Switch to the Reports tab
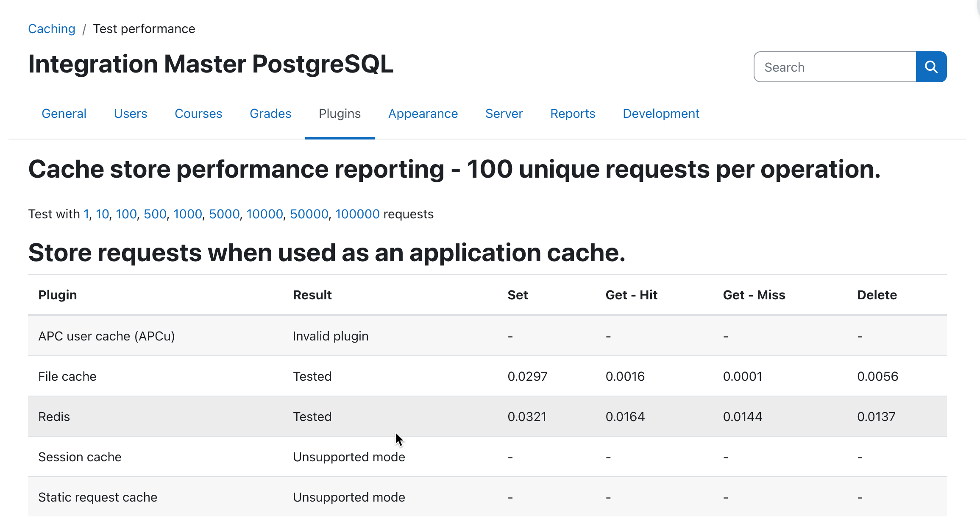This screenshot has width=980, height=530. [573, 114]
